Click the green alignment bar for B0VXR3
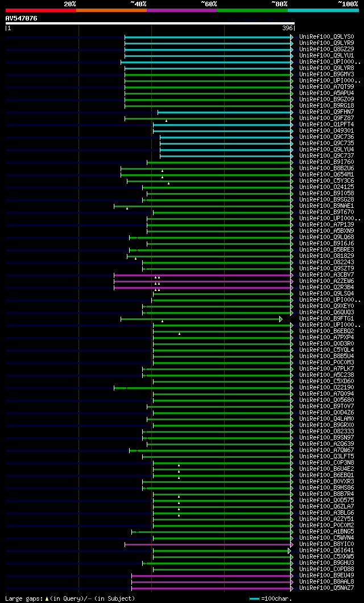The width and height of the screenshot is (364, 603). 217,482
